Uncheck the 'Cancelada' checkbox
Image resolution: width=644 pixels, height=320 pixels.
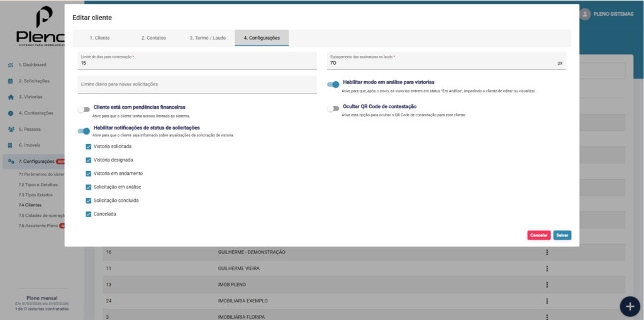tap(89, 214)
